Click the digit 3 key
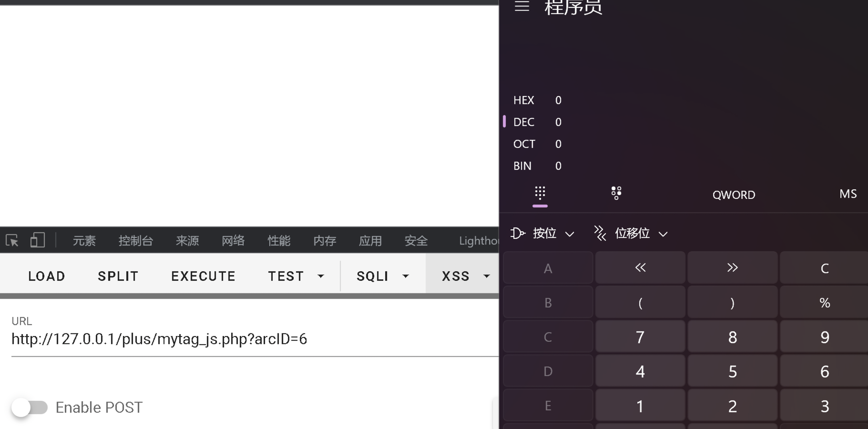This screenshot has height=429, width=868. click(x=825, y=406)
